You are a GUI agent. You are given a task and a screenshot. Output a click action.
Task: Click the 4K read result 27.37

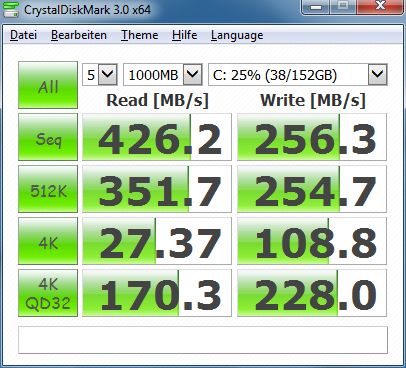coord(157,241)
